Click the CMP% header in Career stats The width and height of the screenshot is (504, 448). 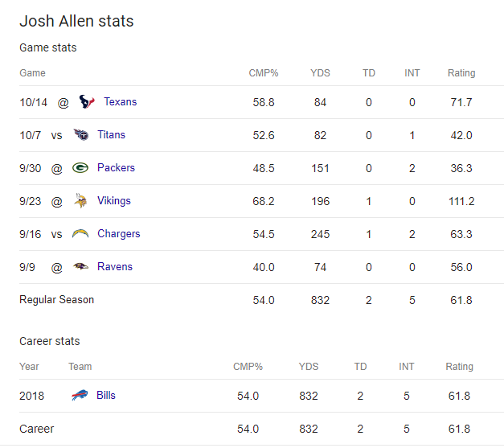coord(248,367)
